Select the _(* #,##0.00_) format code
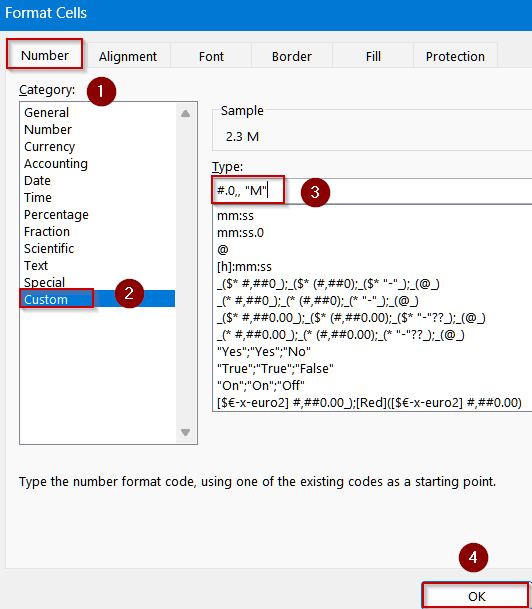This screenshot has width=532, height=609. pyautogui.click(x=341, y=335)
